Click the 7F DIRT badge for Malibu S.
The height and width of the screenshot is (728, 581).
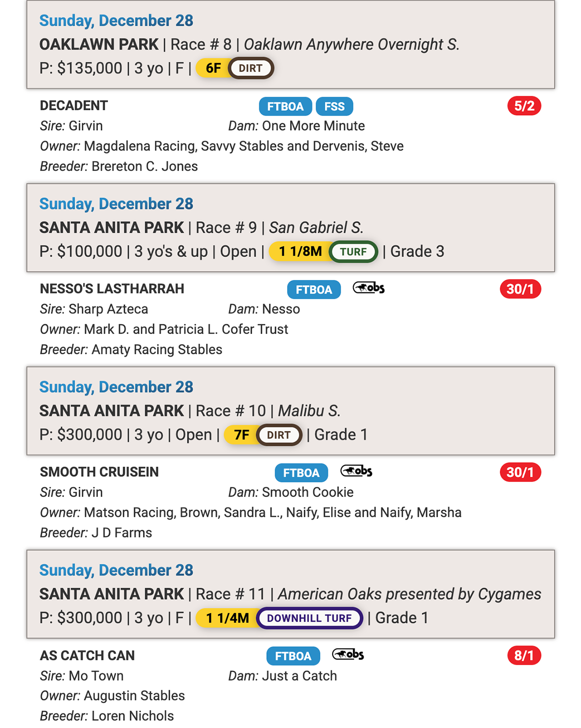click(x=263, y=435)
